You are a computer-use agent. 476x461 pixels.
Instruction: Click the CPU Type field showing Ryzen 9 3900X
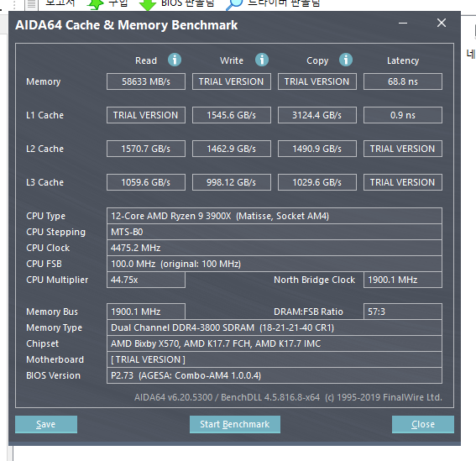275,216
